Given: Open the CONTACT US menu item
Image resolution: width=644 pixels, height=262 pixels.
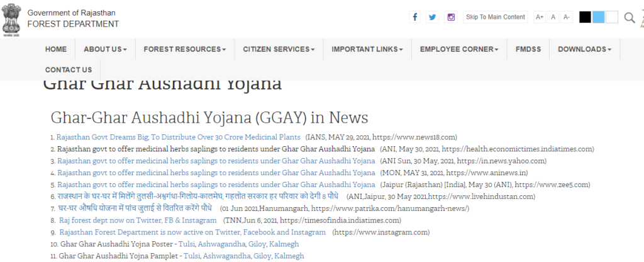Looking at the screenshot, I should tap(69, 70).
